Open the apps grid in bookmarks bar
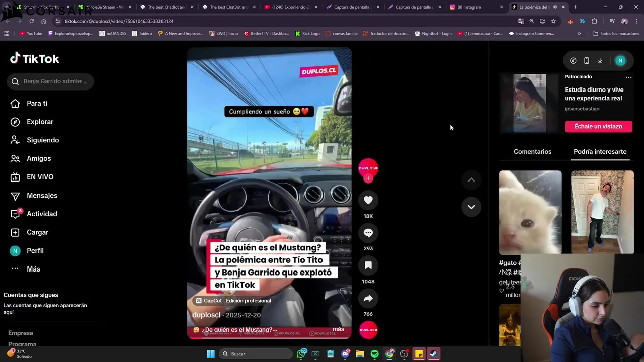The height and width of the screenshot is (362, 644). (x=7, y=34)
